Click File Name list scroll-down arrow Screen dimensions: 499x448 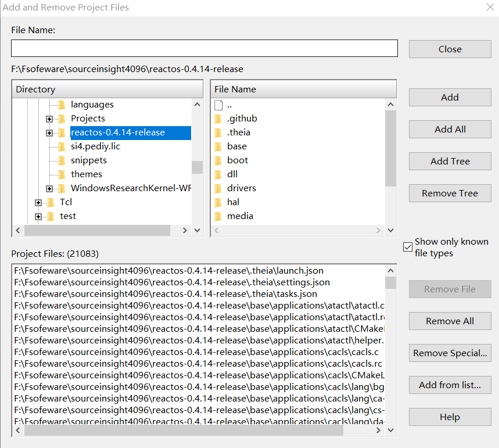390,230
